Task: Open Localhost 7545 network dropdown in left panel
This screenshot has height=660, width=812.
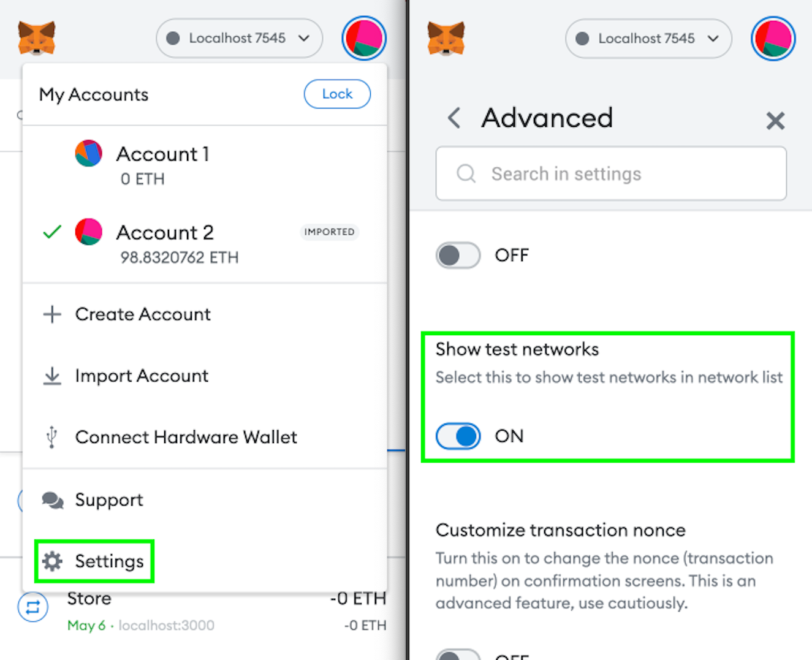Action: 239,38
